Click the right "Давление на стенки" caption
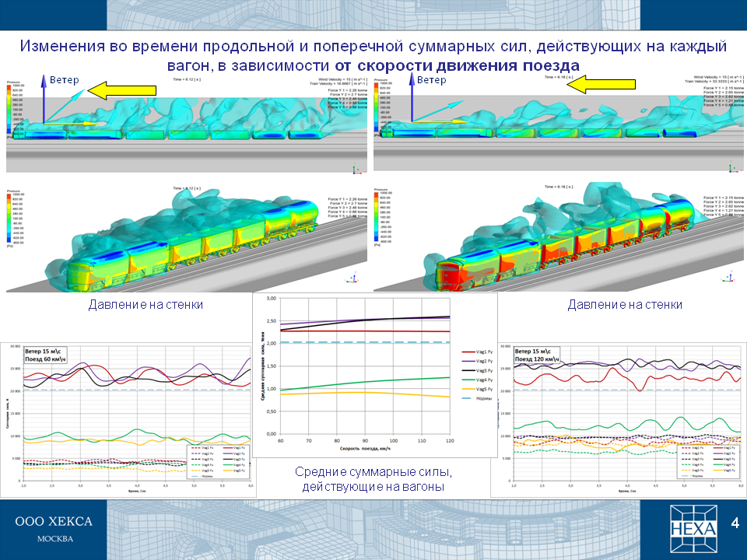The width and height of the screenshot is (747, 560). coord(625,305)
